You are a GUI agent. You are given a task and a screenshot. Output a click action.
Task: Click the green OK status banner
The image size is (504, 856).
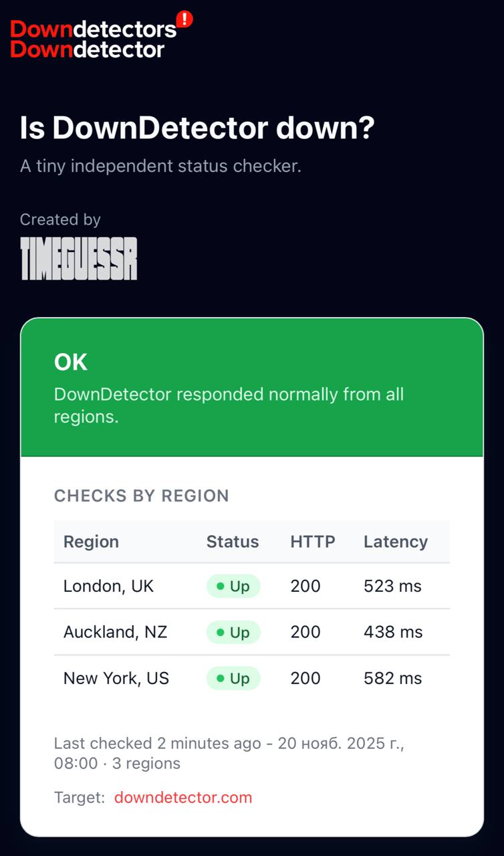pyautogui.click(x=252, y=388)
